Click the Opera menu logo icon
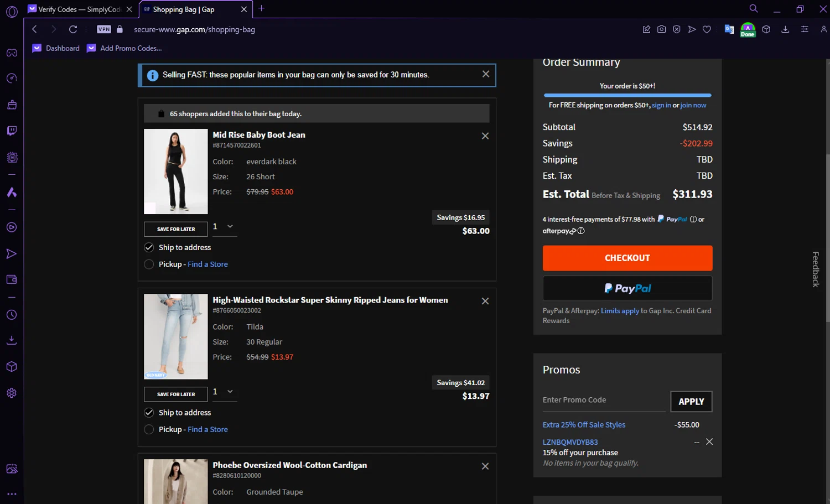This screenshot has height=504, width=830. point(12,11)
